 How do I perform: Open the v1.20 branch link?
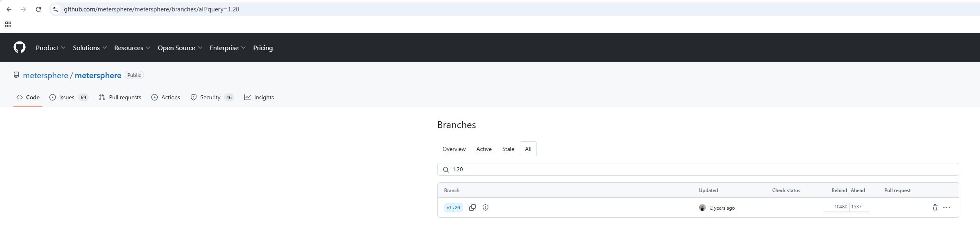[453, 208]
